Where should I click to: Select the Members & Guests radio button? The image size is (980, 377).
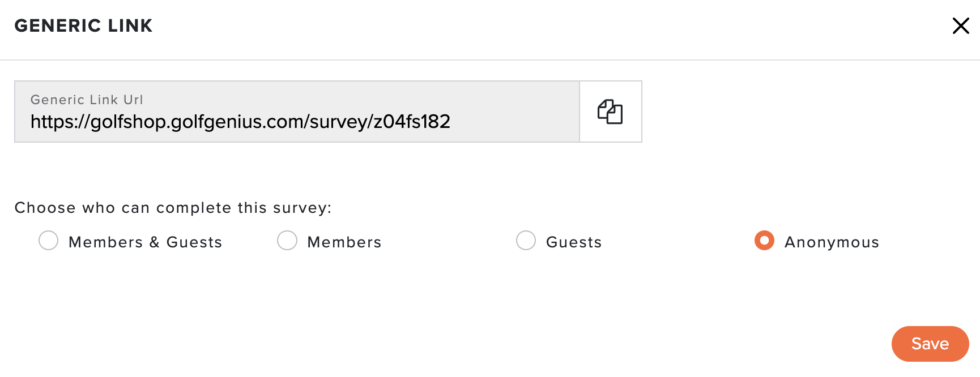[48, 241]
